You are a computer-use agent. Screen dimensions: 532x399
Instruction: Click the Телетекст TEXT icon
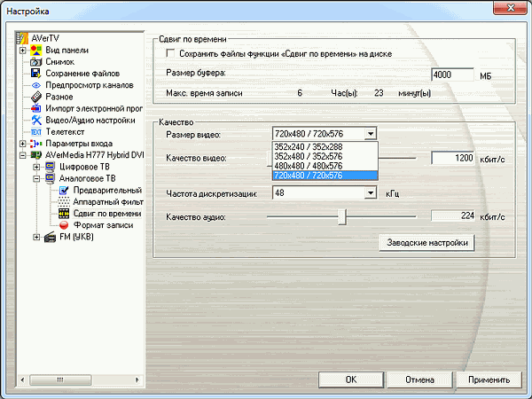[36, 132]
